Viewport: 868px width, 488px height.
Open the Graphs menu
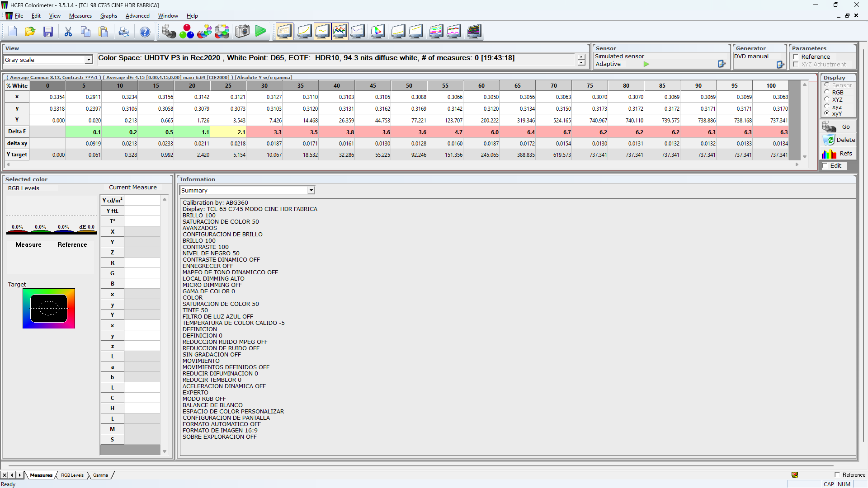coord(108,16)
